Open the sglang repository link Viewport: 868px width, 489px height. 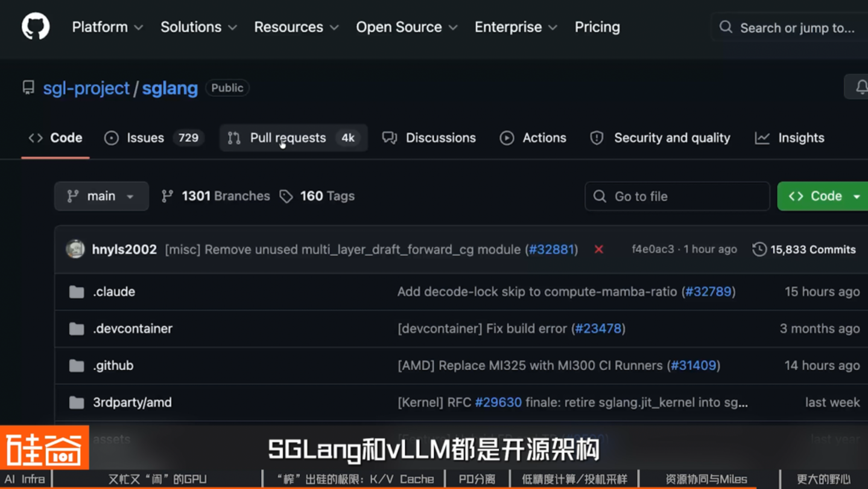pyautogui.click(x=169, y=88)
